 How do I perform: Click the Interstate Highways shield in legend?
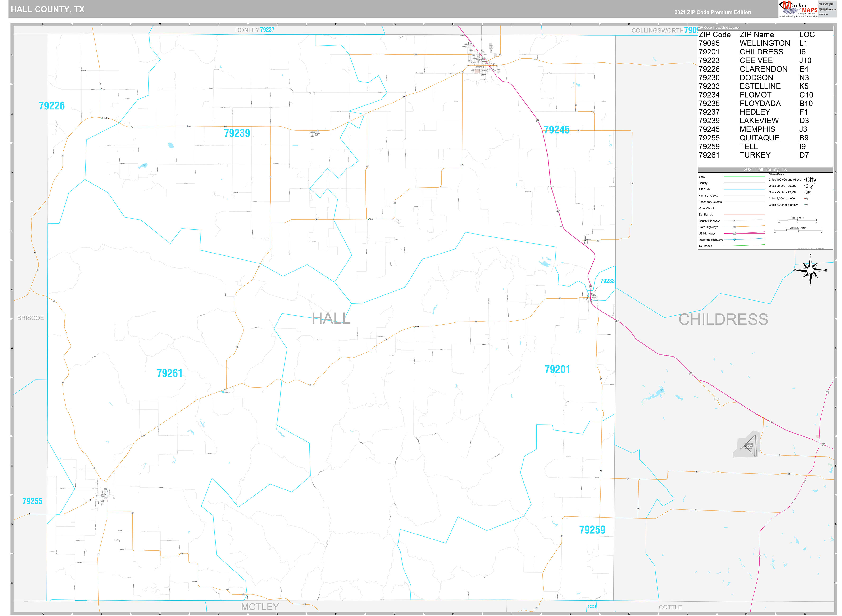pyautogui.click(x=734, y=240)
